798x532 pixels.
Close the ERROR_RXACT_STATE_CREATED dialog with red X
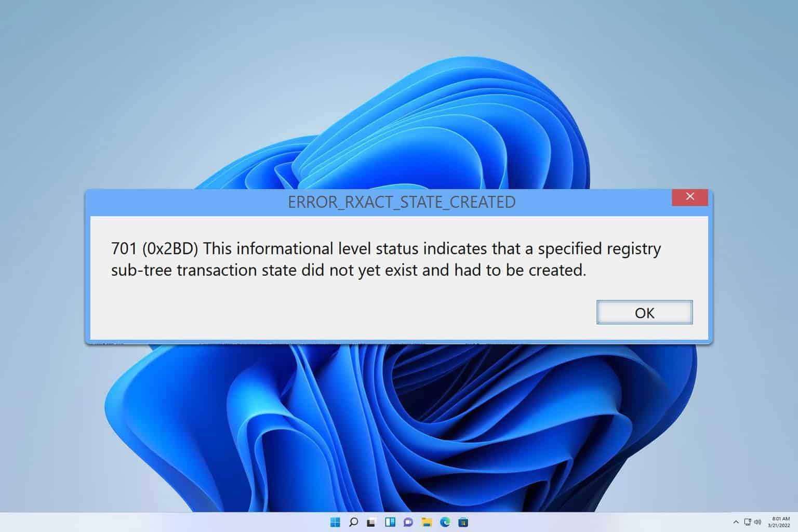pyautogui.click(x=690, y=196)
